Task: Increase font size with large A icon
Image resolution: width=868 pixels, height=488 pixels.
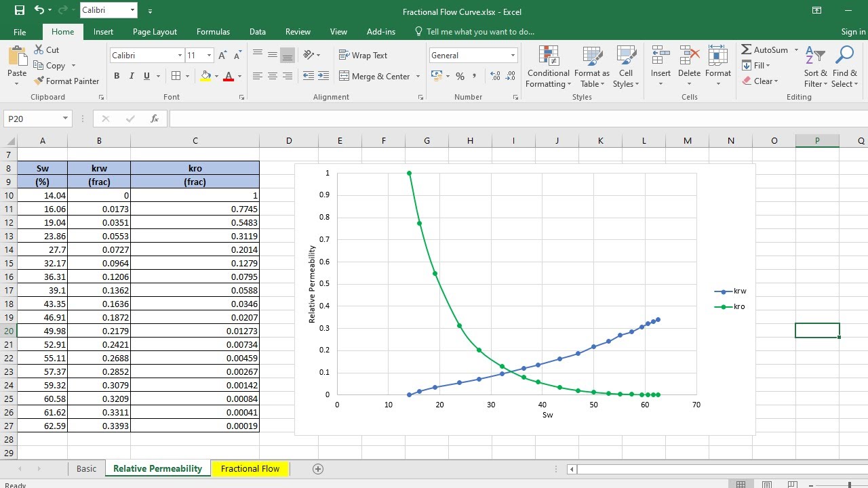Action: (x=223, y=56)
